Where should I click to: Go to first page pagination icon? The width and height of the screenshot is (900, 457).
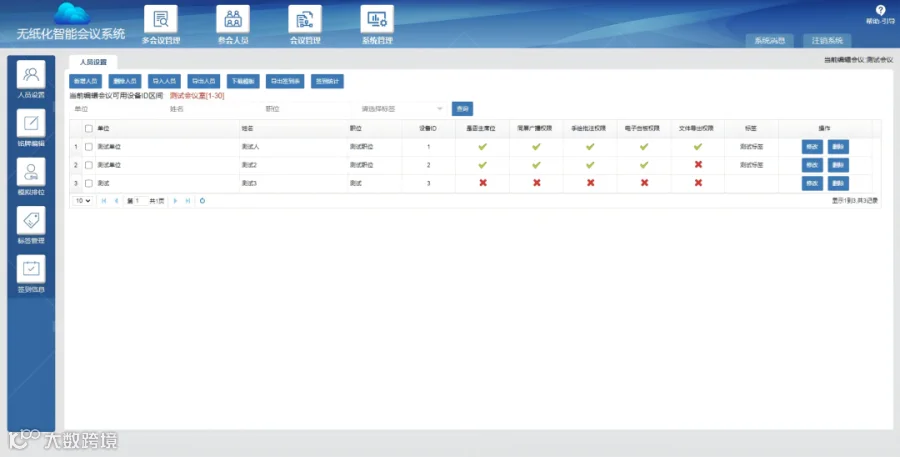104,201
